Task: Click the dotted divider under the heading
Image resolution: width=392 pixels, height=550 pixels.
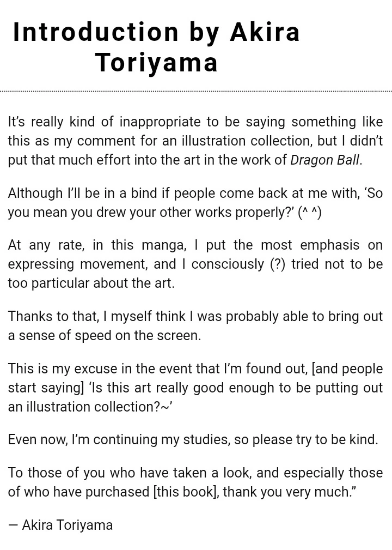Action: [196, 91]
